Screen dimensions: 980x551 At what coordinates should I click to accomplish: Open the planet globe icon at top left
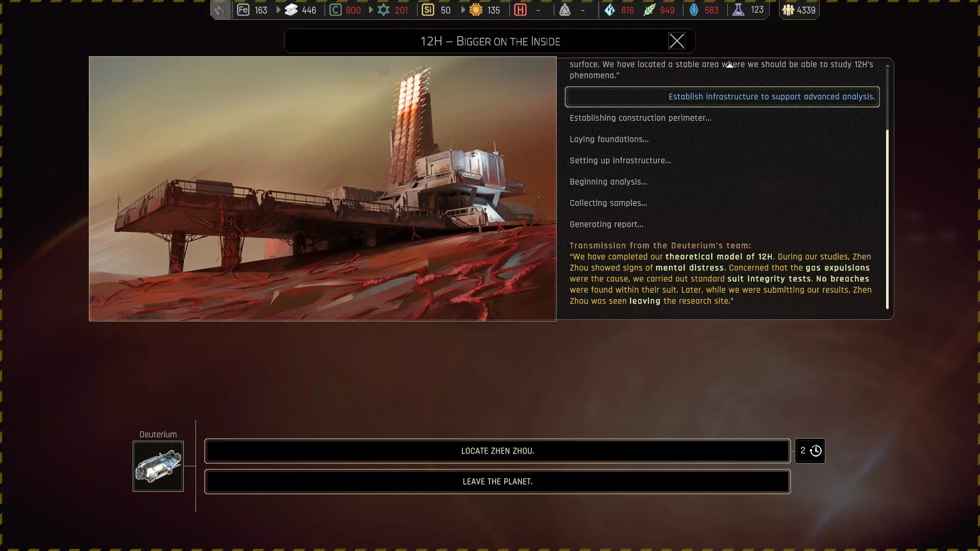pyautogui.click(x=220, y=10)
